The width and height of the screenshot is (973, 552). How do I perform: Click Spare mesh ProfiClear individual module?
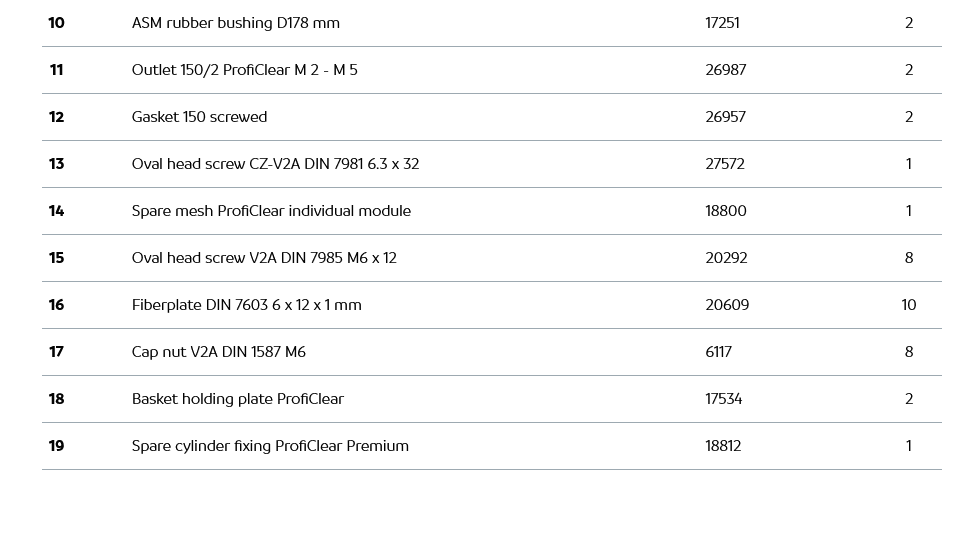(x=271, y=211)
